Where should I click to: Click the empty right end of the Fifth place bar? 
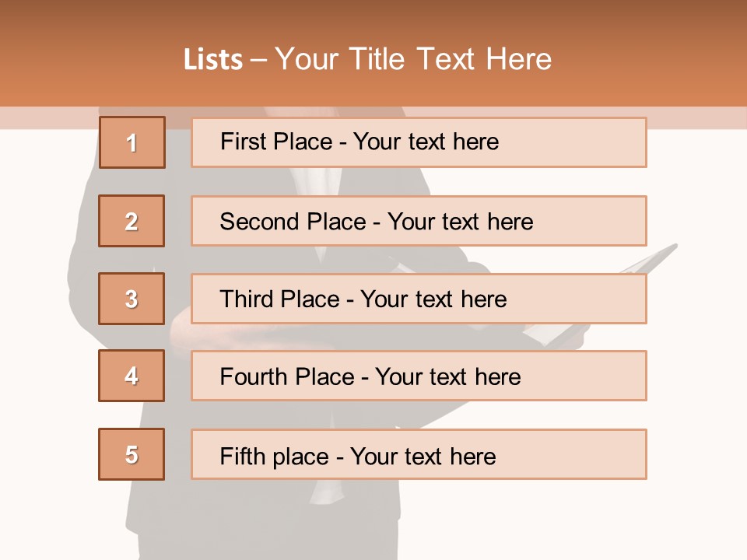click(x=591, y=454)
